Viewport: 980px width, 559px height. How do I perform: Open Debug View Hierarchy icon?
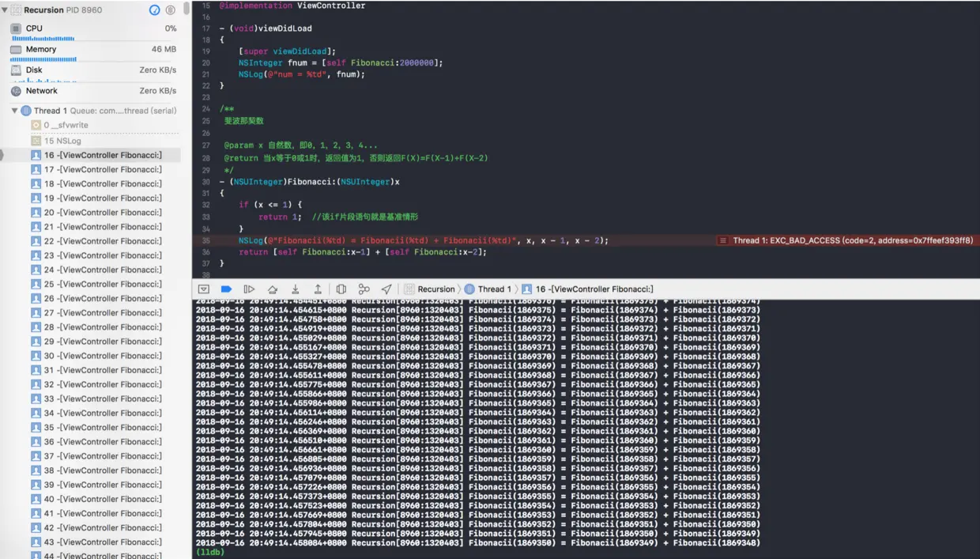click(341, 289)
